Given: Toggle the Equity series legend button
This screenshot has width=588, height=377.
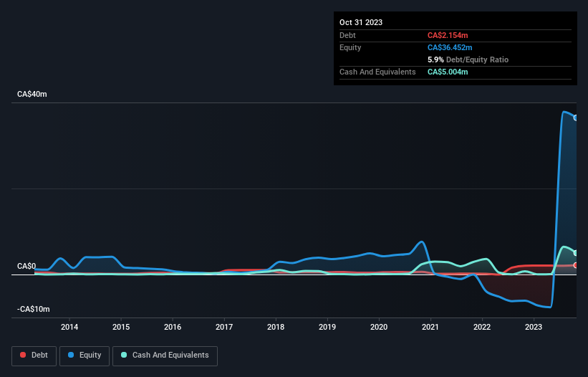Looking at the screenshot, I should point(85,355).
